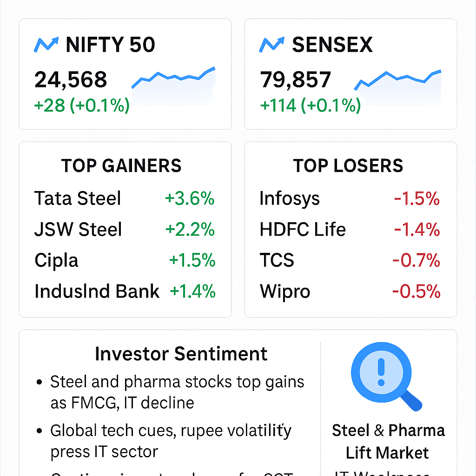This screenshot has height=476, width=476.
Task: Click the Top Losers heading
Action: [x=348, y=166]
